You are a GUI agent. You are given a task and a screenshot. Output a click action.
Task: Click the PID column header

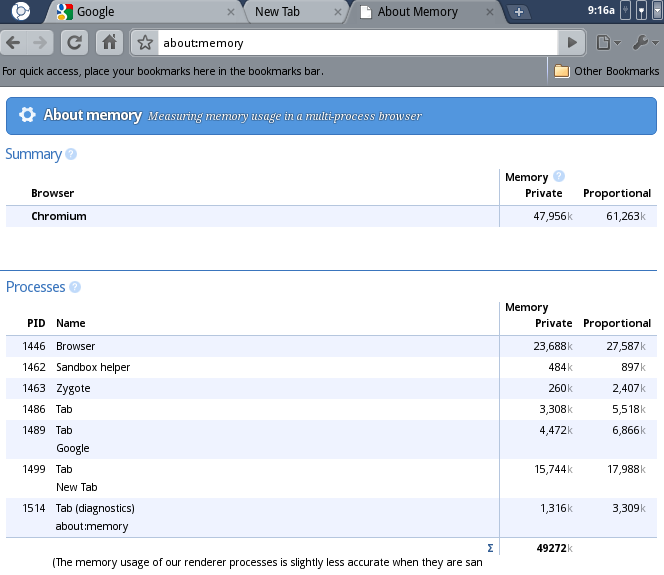[36, 323]
